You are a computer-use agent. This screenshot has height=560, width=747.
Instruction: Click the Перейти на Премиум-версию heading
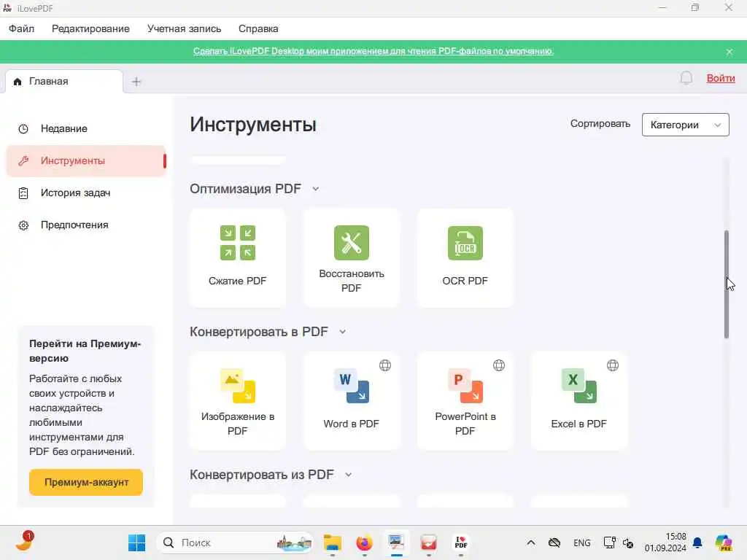(85, 351)
